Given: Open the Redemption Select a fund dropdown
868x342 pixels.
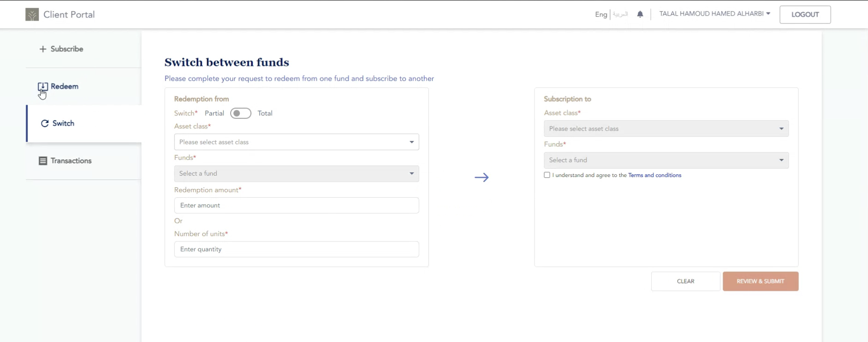Looking at the screenshot, I should point(296,174).
